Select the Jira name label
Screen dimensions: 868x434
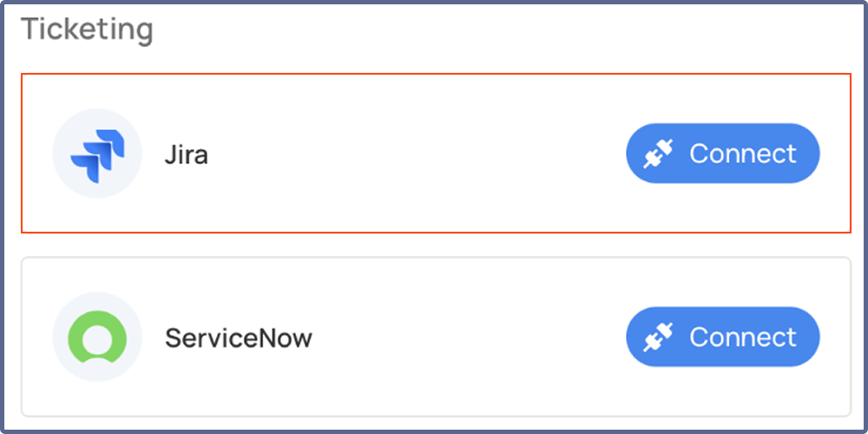pos(187,155)
